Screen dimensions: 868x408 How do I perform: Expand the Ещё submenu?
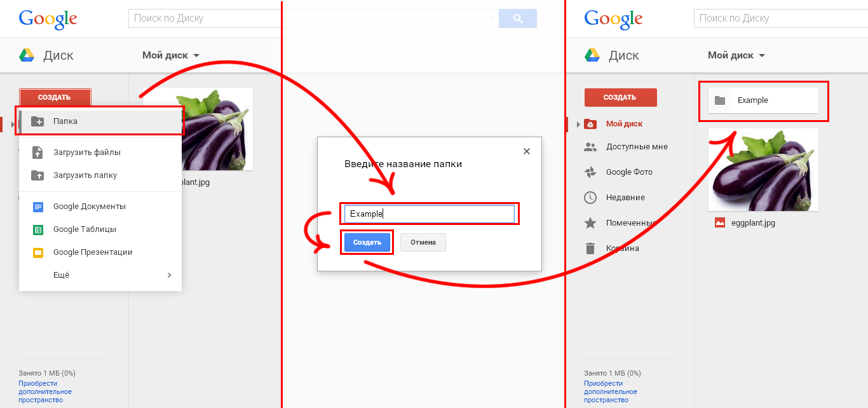[x=100, y=275]
